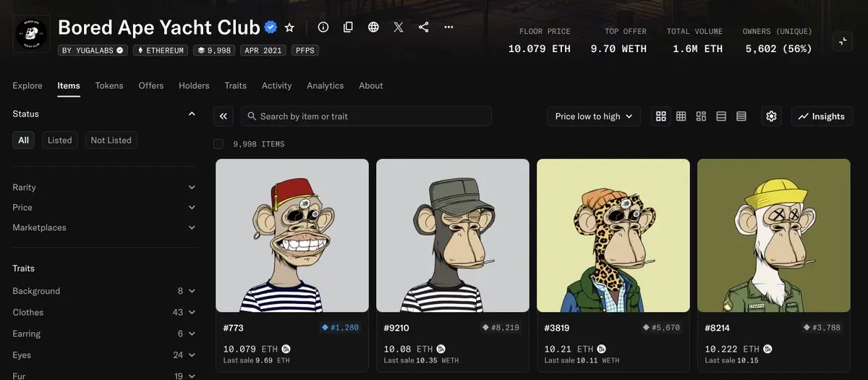
Task: Click the marketplace icon beside the 10.222 ETH price
Action: [767, 349]
